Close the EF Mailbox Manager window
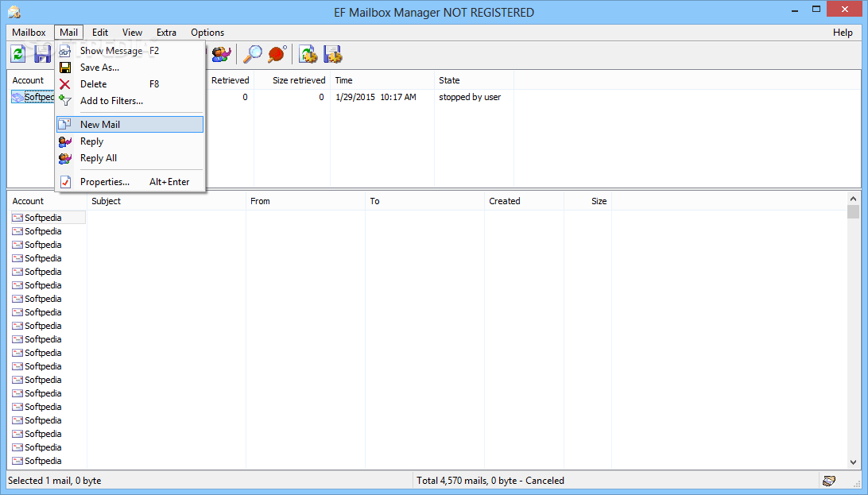Screen dimensions: 868x495 tap(845, 10)
